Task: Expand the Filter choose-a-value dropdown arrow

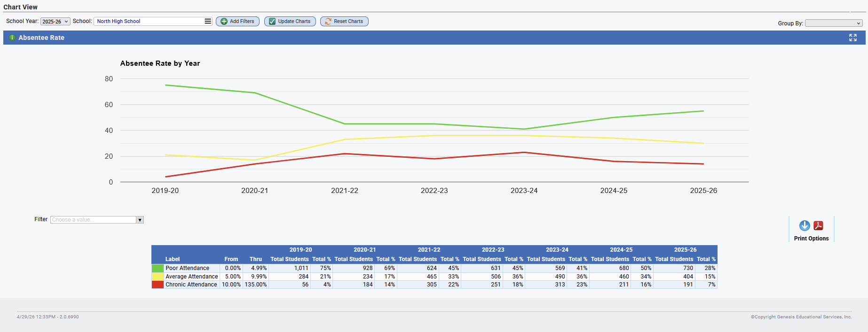Action: [x=140, y=220]
